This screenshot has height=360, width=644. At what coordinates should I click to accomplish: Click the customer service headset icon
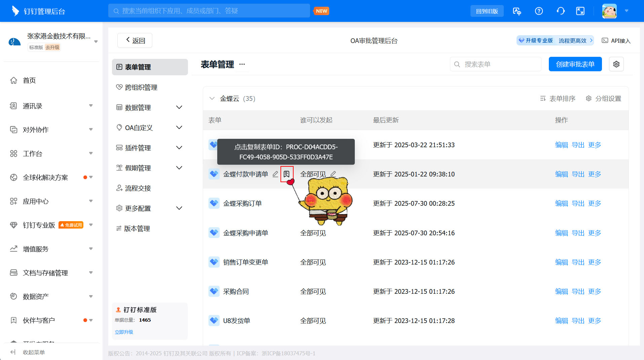pyautogui.click(x=560, y=11)
